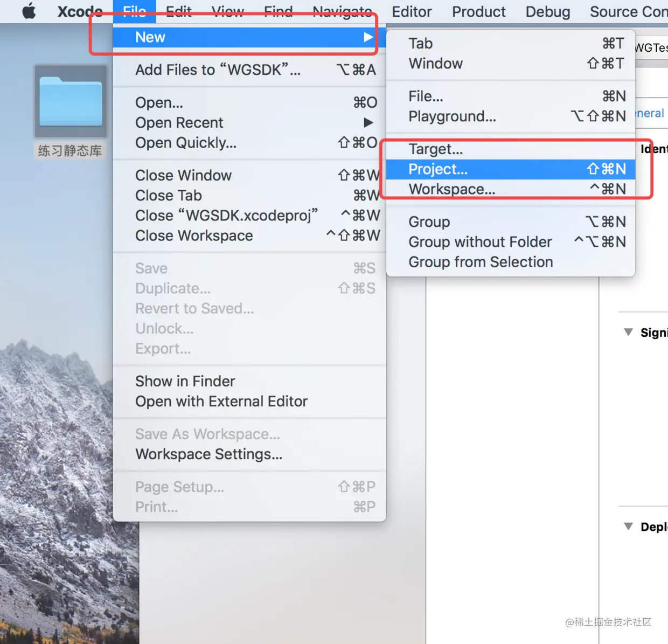Open the Debug menu
Viewport: 668px width, 644px height.
[x=548, y=11]
